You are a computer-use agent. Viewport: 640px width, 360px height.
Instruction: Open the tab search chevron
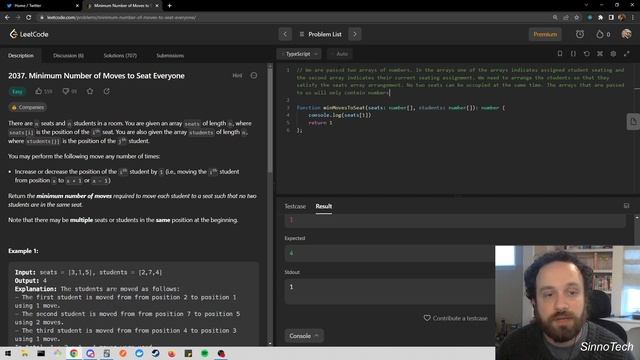click(586, 5)
